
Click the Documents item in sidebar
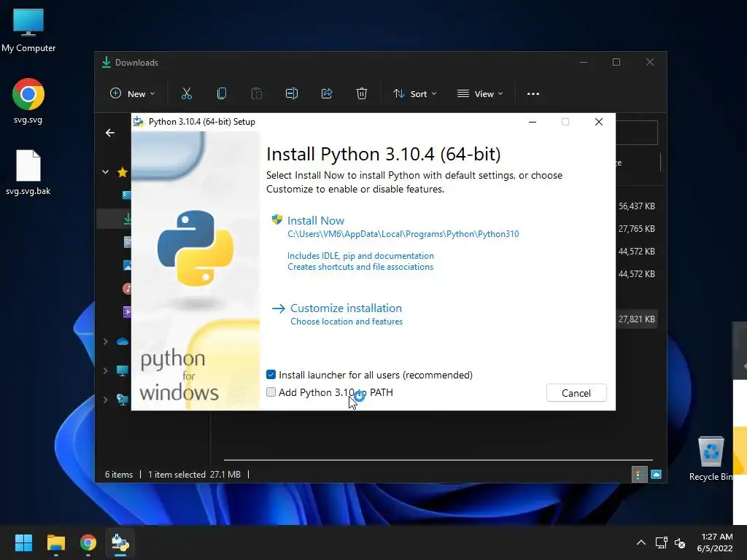[127, 242]
